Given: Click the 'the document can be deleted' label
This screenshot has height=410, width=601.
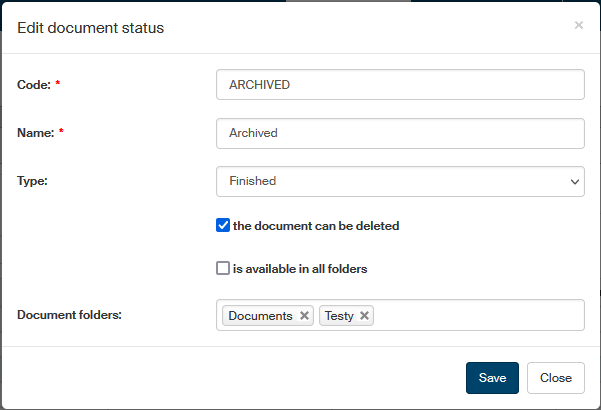Looking at the screenshot, I should click(x=316, y=226).
